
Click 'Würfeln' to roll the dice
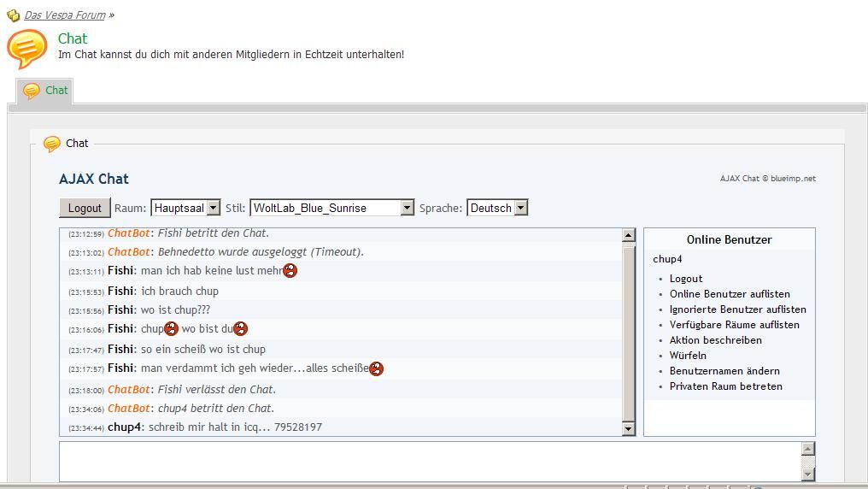[x=688, y=356]
